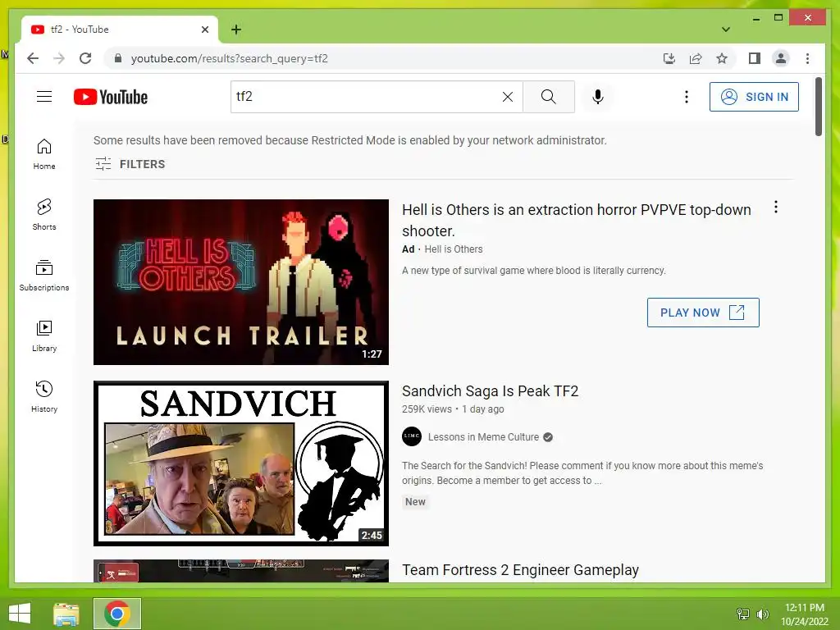Open Sandvich Saga Is Peak TF2 title
Image resolution: width=840 pixels, height=630 pixels.
coord(491,391)
